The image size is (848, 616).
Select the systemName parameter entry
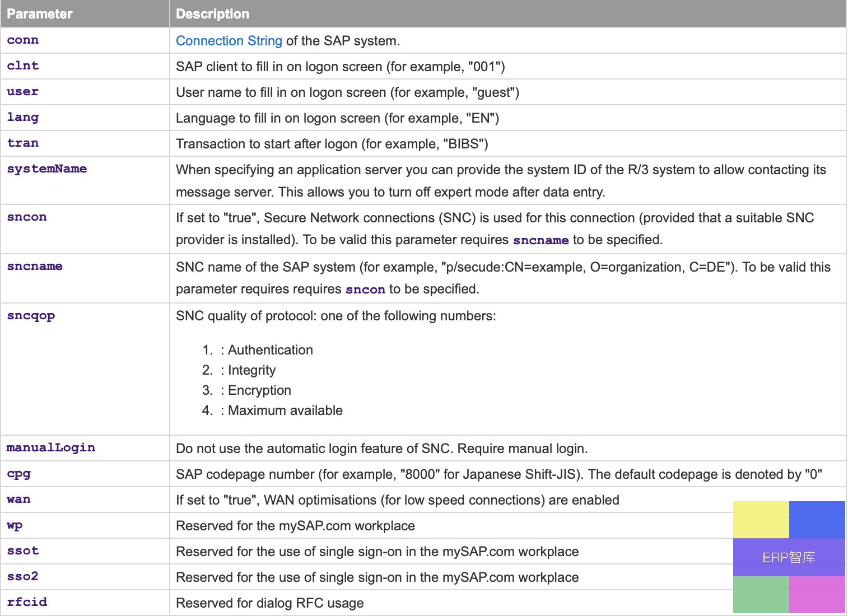click(x=47, y=169)
